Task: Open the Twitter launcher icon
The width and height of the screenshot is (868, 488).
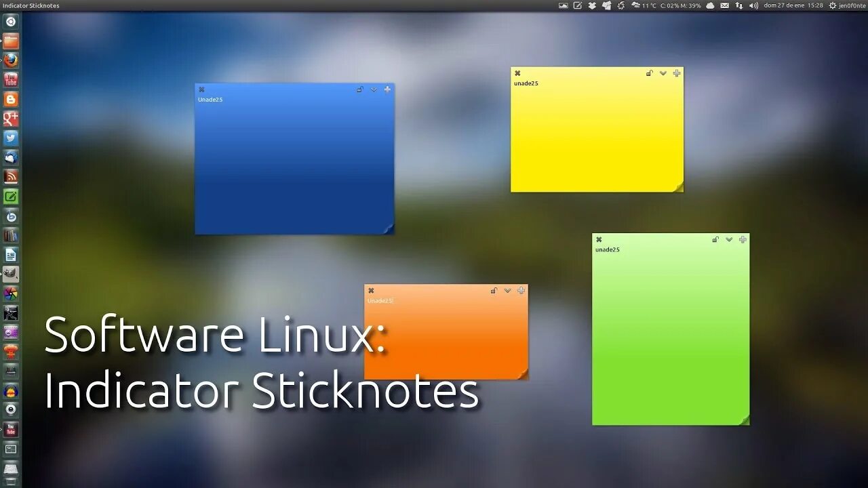Action: 10,138
